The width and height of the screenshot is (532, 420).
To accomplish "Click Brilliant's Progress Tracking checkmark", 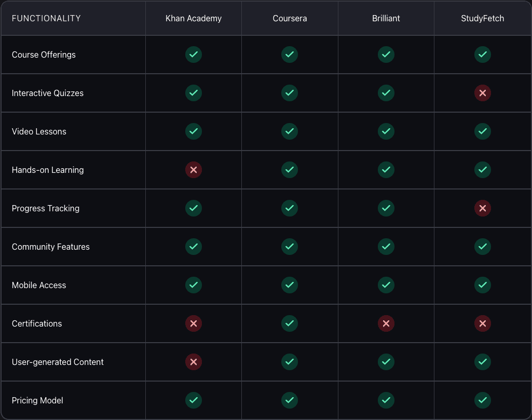I will click(386, 208).
